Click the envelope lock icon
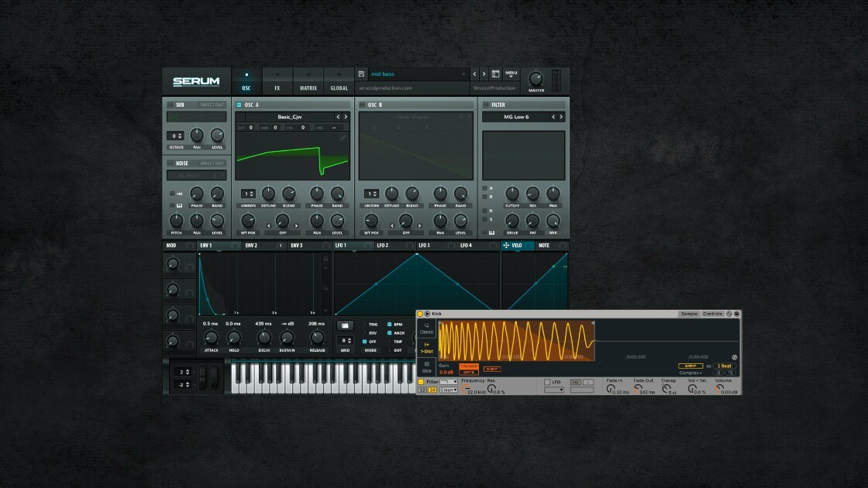Image resolution: width=868 pixels, height=488 pixels. coord(325,259)
